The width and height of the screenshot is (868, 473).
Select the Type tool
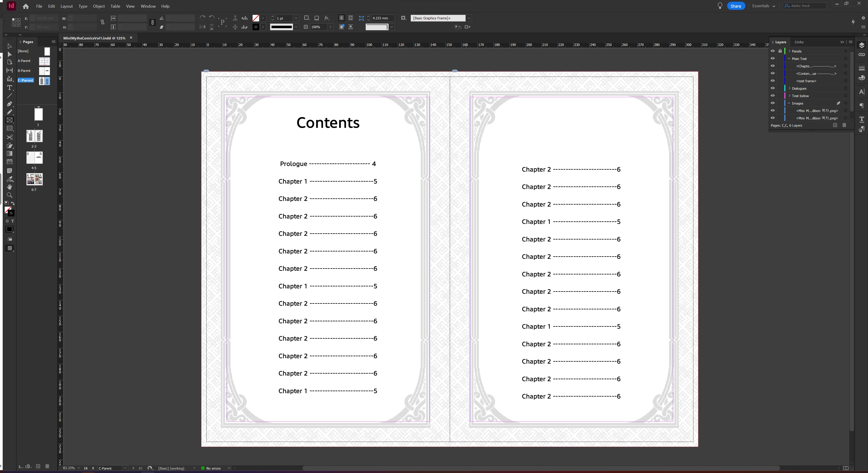click(9, 88)
